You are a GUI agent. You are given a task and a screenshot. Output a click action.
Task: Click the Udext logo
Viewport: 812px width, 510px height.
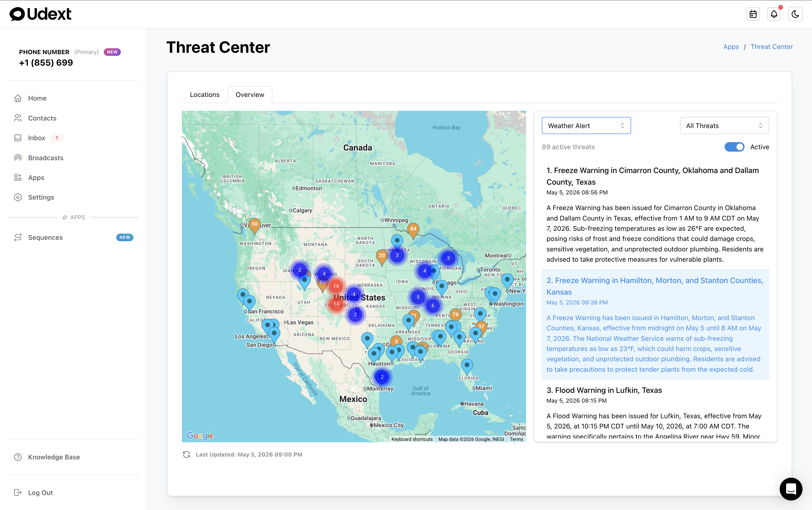40,14
